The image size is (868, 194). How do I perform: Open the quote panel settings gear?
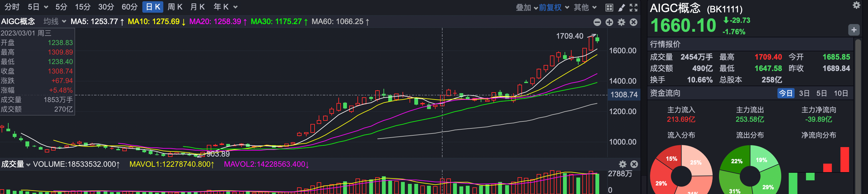pyautogui.click(x=856, y=5)
